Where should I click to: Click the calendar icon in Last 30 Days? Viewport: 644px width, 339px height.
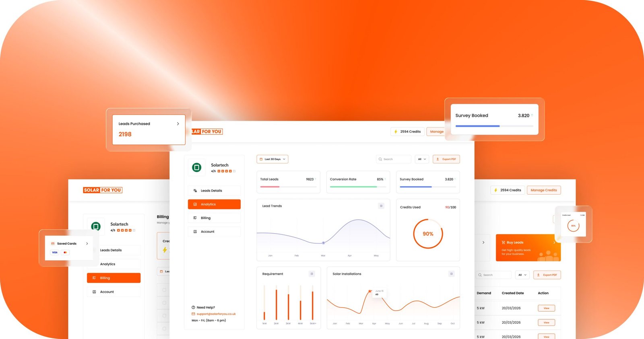(x=261, y=159)
